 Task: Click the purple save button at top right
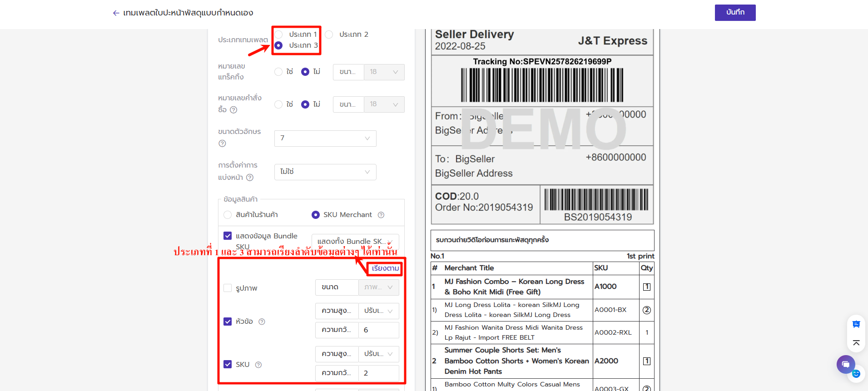click(x=735, y=13)
